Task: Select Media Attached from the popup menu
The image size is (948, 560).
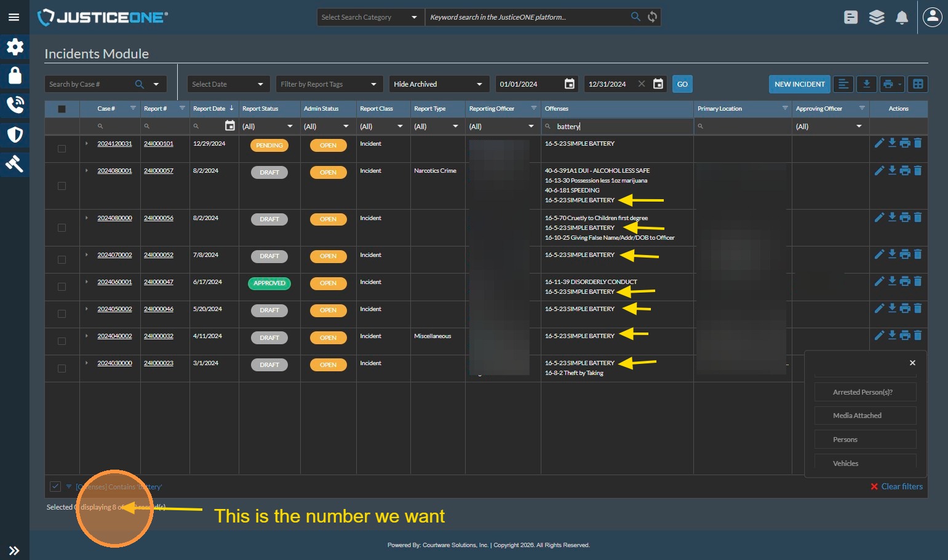Action: 865,416
